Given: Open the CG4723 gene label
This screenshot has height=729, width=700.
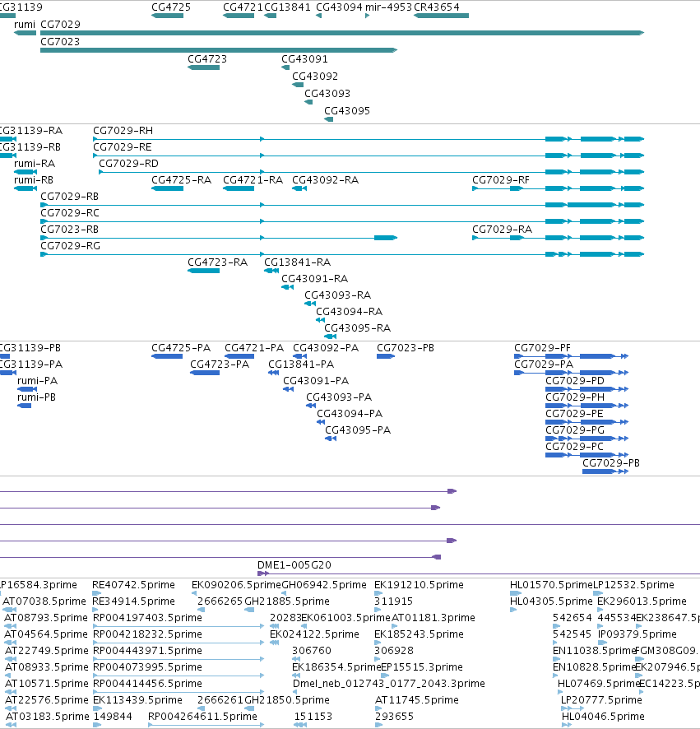Looking at the screenshot, I should point(207,59).
